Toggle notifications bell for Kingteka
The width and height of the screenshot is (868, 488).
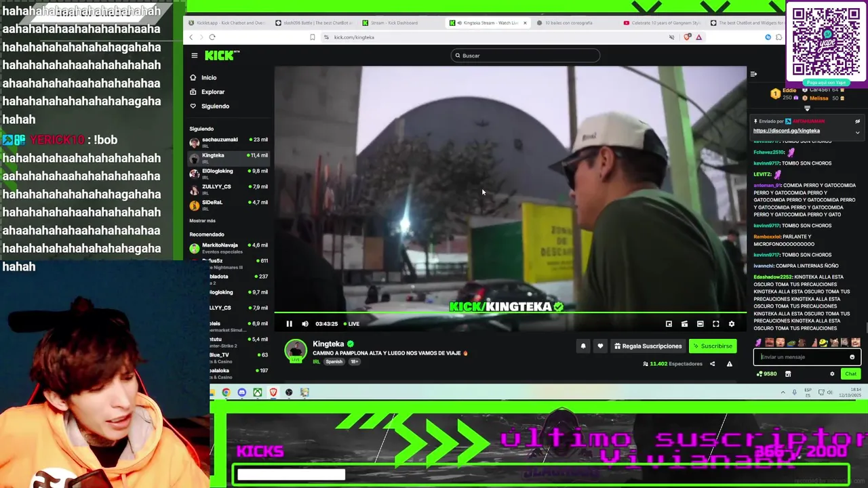(583, 346)
